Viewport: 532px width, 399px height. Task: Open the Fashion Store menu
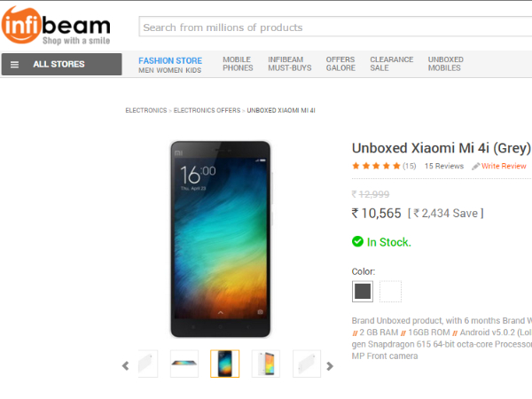pyautogui.click(x=170, y=60)
